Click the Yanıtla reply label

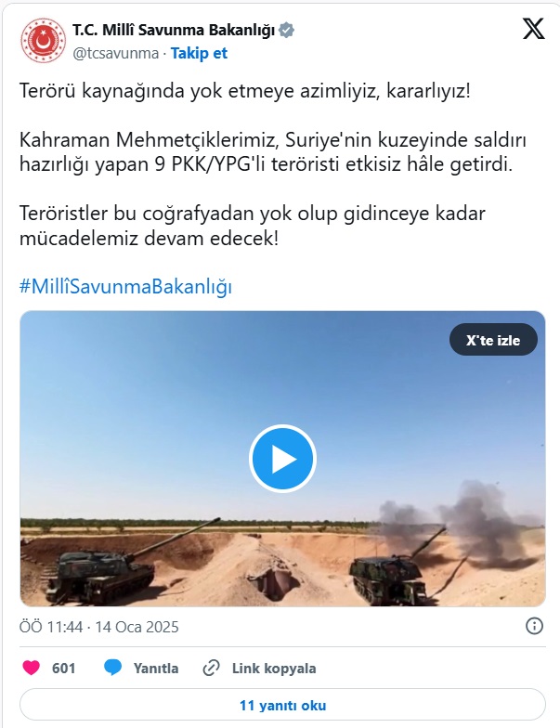point(156,669)
